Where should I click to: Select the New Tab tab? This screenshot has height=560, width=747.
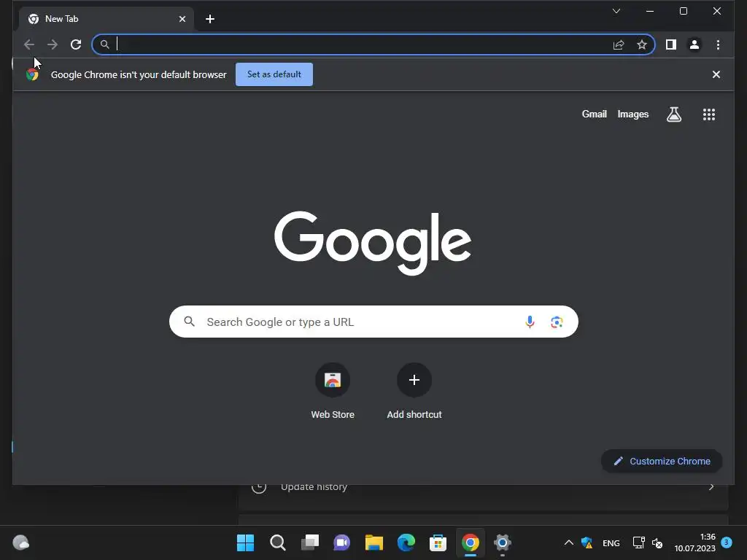click(107, 19)
